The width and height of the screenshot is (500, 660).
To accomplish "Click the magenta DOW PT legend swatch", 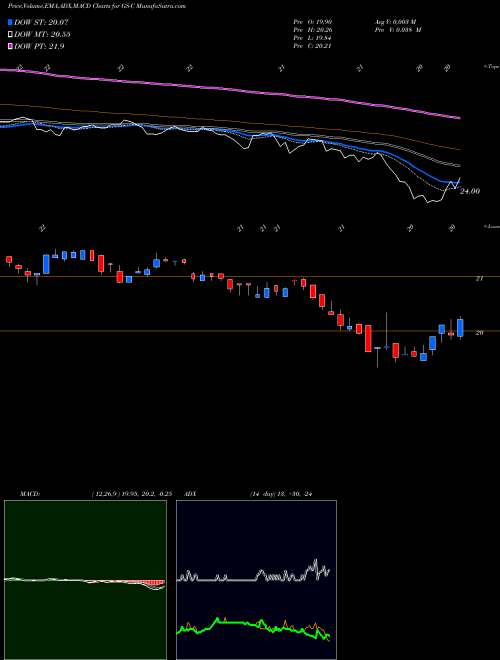I will coord(10,46).
